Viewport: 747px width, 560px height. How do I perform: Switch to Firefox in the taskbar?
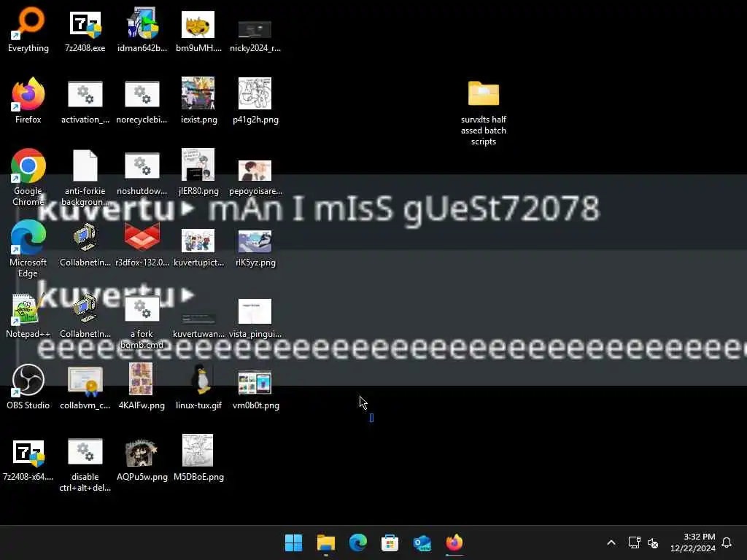click(x=454, y=542)
